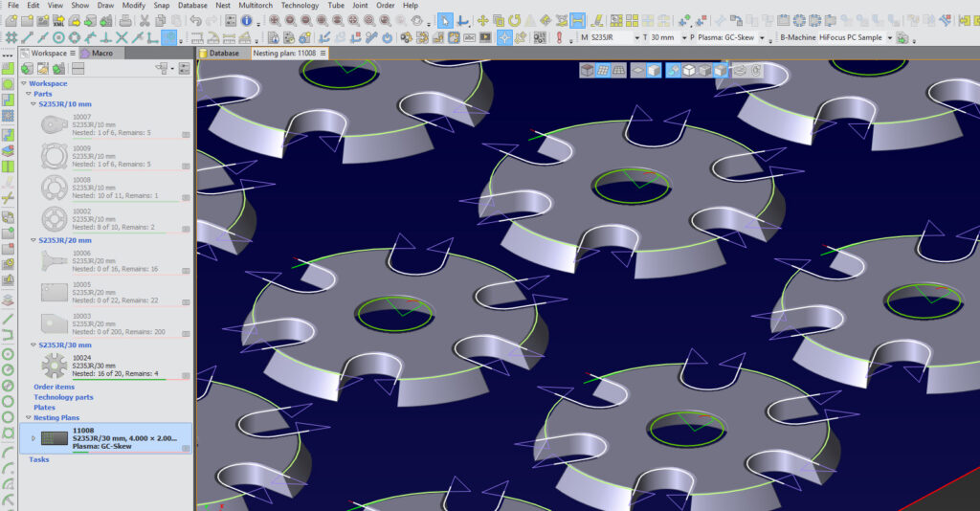This screenshot has height=511, width=980.
Task: Toggle the perspective grid button in 3D view toolbar
Action: (x=618, y=70)
